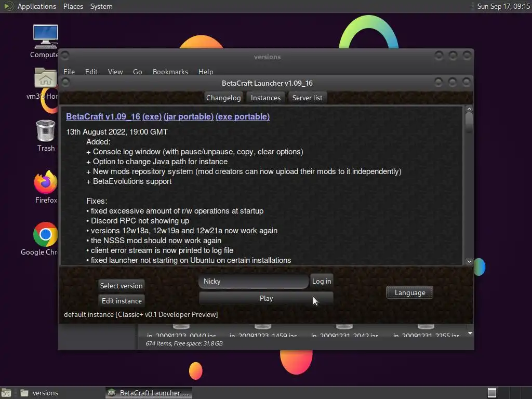The width and height of the screenshot is (532, 399).
Task: Click the workspace switcher icon in bottom panel
Action: (x=492, y=393)
